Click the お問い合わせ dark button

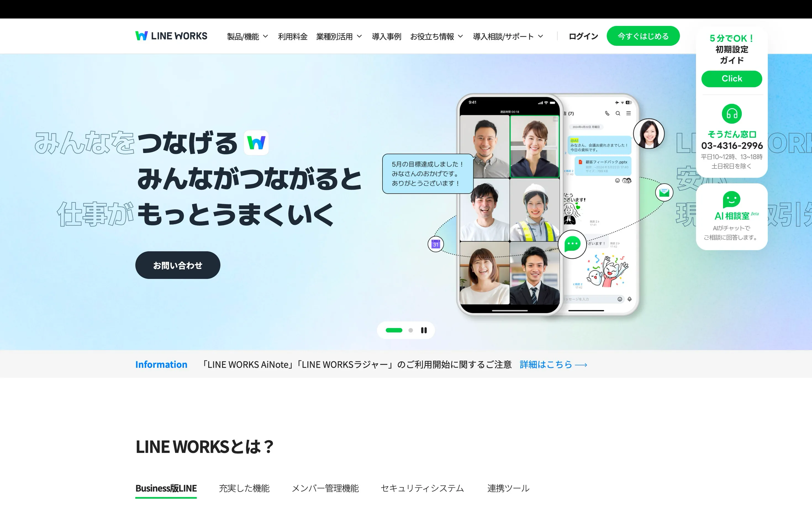[178, 265]
